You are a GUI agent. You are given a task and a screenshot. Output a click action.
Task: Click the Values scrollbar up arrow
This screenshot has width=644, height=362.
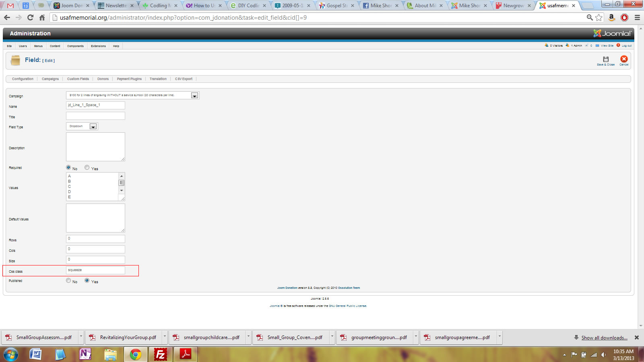122,176
